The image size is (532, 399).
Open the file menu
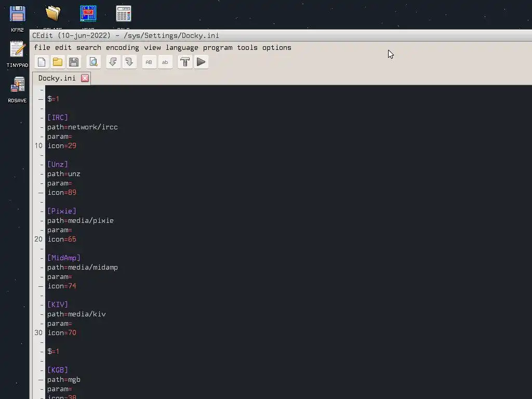[42, 48]
